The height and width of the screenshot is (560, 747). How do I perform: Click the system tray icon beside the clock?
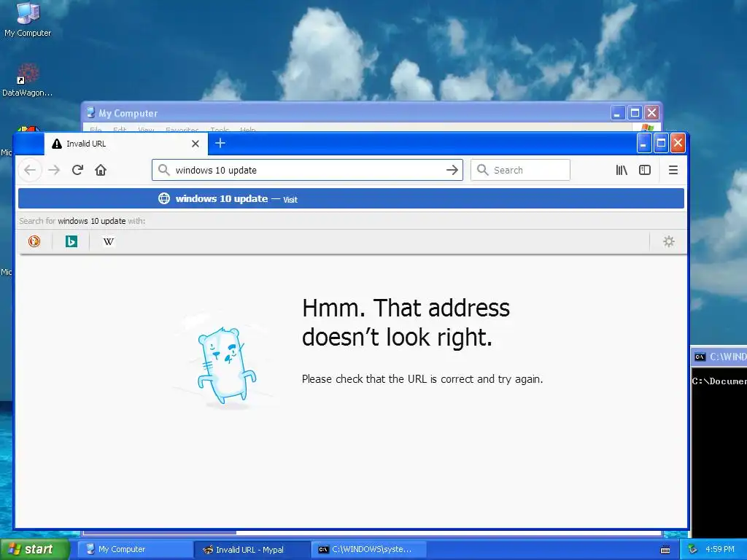coord(693,550)
